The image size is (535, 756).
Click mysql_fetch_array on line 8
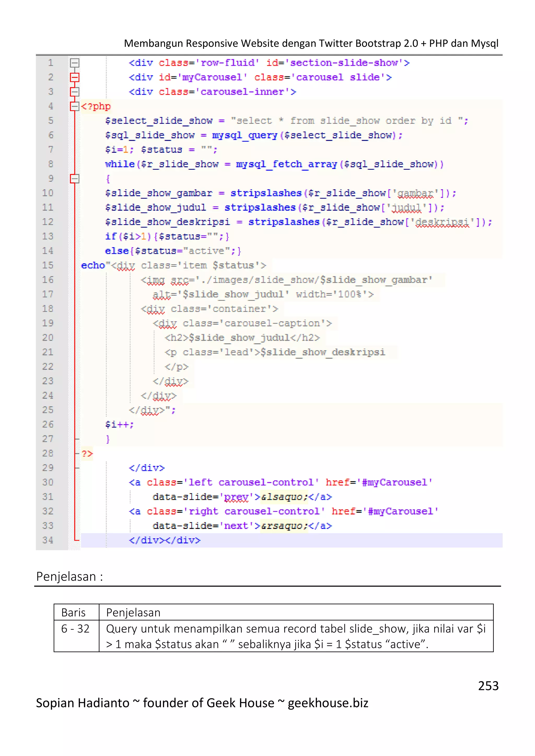click(x=287, y=164)
